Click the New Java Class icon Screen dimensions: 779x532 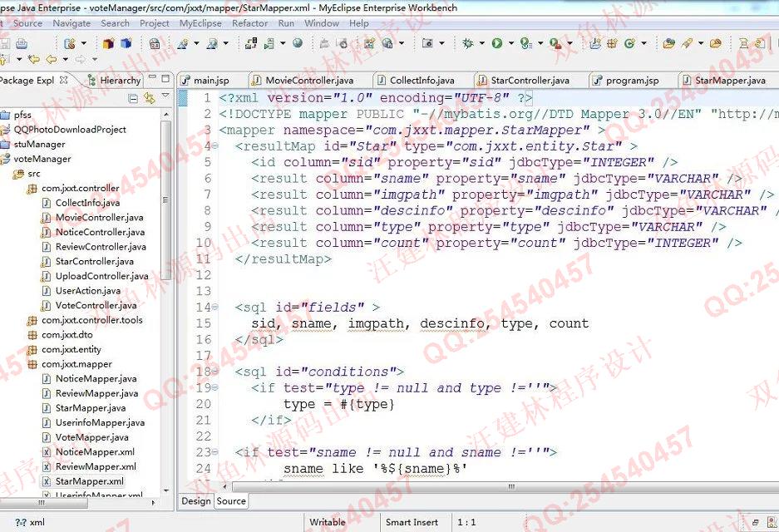pos(630,44)
